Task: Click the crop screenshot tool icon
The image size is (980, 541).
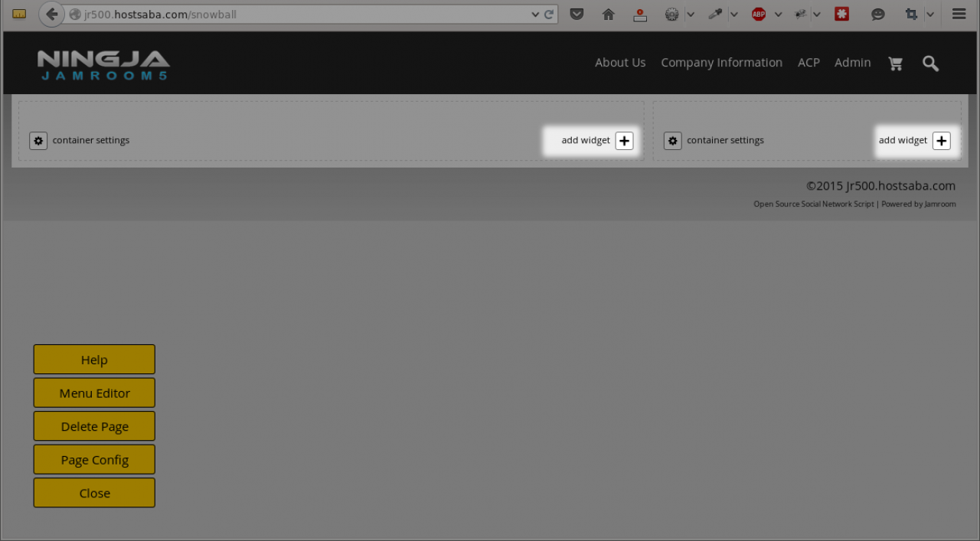Action: [911, 14]
